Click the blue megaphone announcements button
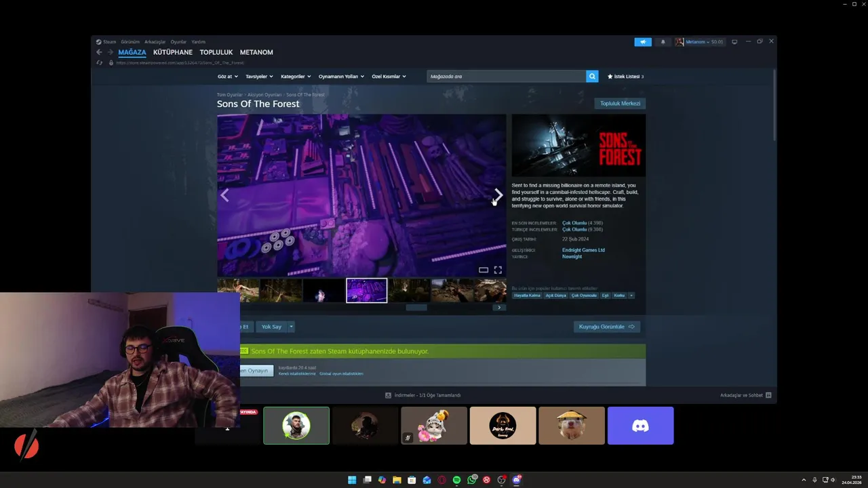Image resolution: width=868 pixels, height=488 pixels. click(643, 42)
